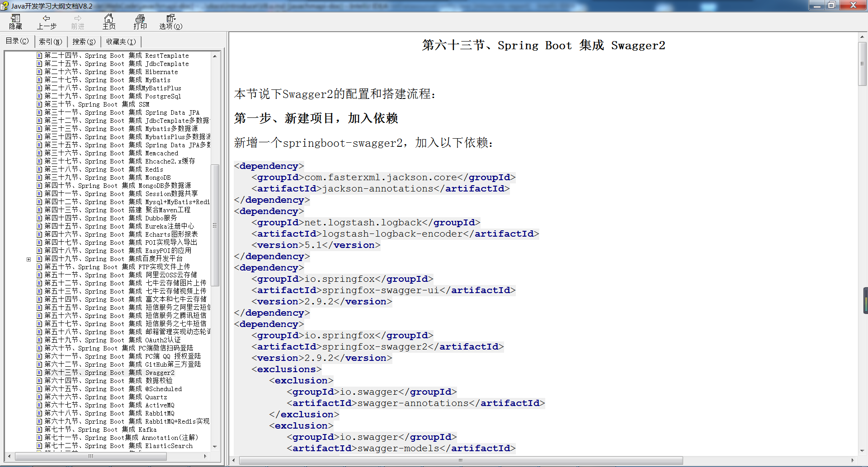The image size is (868, 467).
Task: Click content pane vertical scrollbar thumb
Action: 862,64
